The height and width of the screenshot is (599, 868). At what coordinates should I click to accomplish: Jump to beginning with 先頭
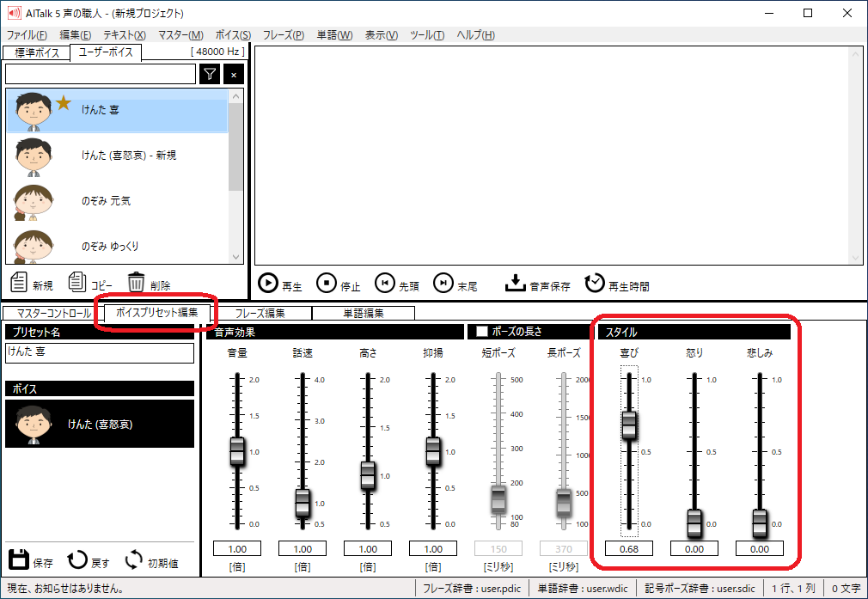pos(397,284)
